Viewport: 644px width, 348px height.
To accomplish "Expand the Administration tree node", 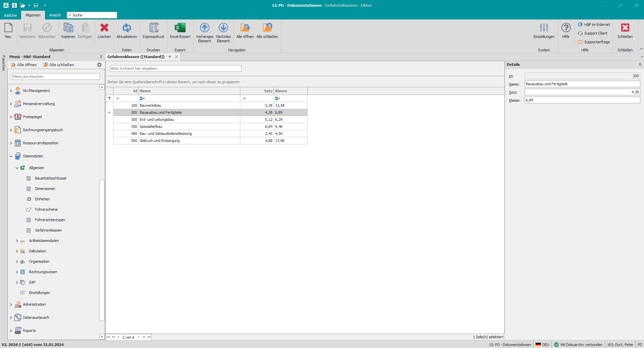I will coord(11,304).
